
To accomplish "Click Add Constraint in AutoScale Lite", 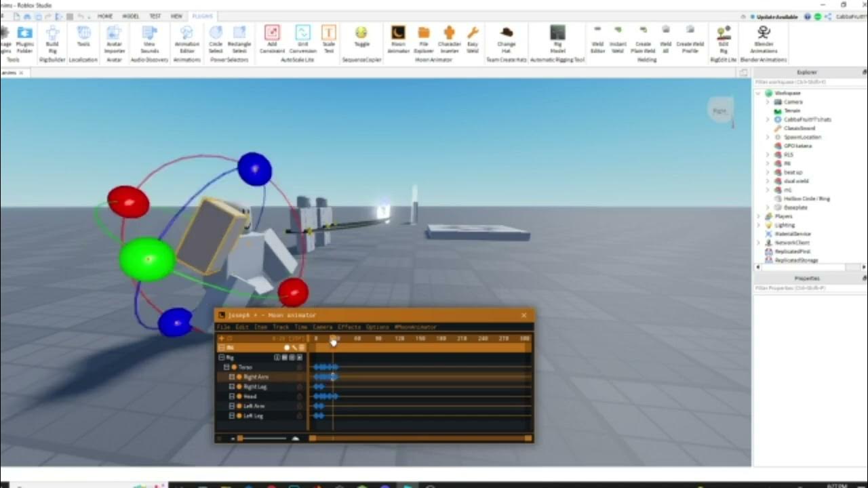I will [x=272, y=39].
